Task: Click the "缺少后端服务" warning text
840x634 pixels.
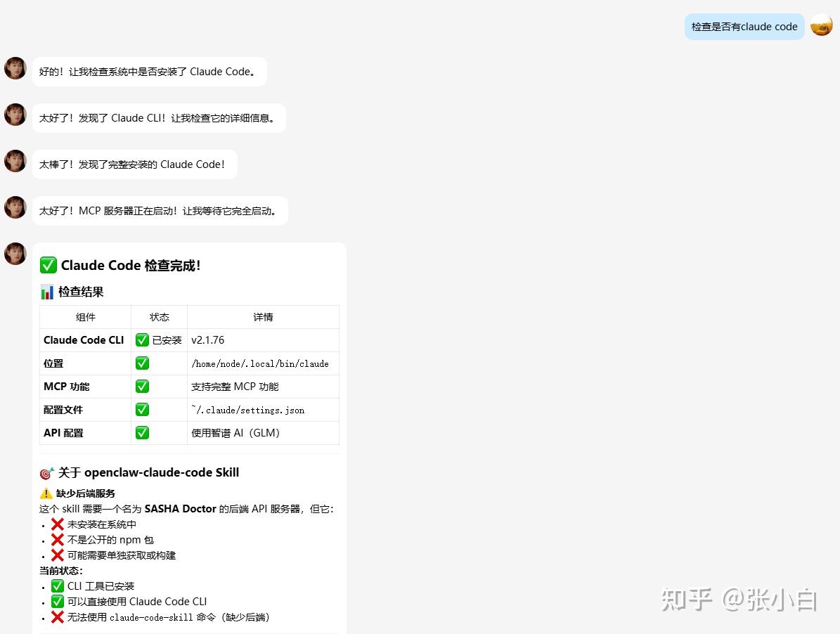Action: coord(86,493)
